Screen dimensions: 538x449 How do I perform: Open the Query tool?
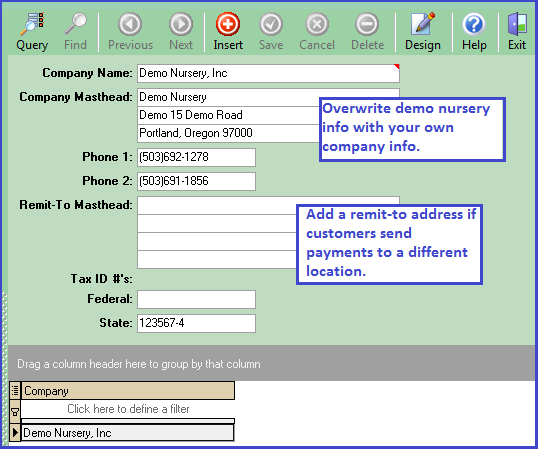(32, 32)
